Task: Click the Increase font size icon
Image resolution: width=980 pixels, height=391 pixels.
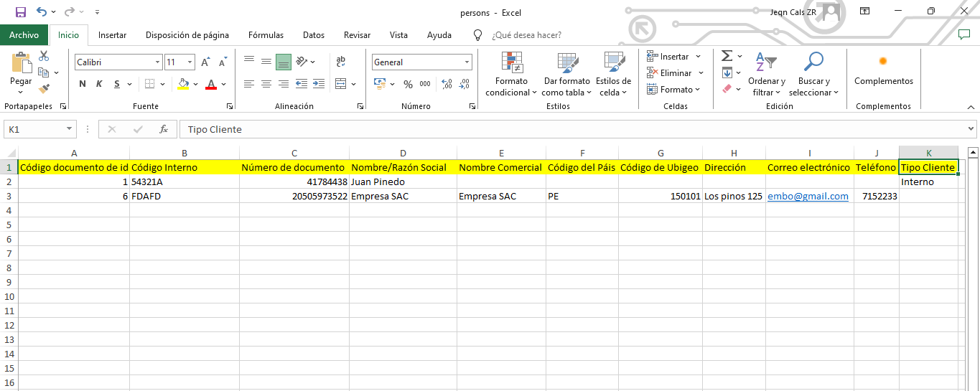Action: [x=206, y=62]
